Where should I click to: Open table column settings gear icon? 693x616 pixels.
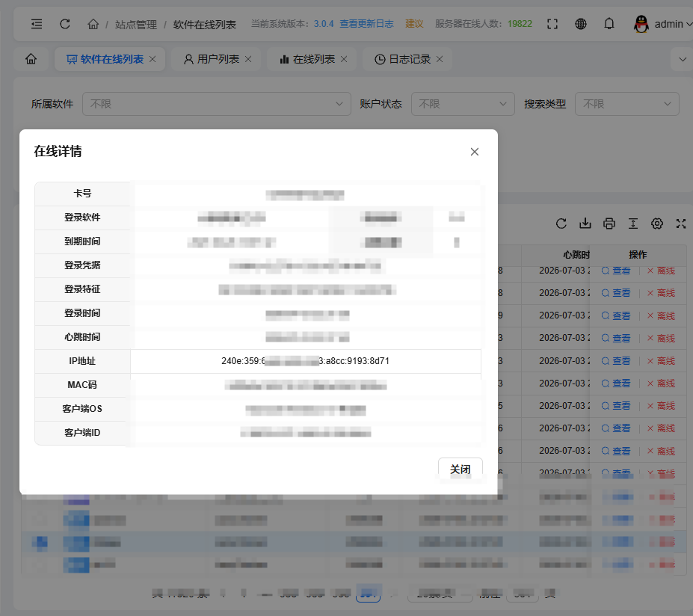click(x=657, y=224)
